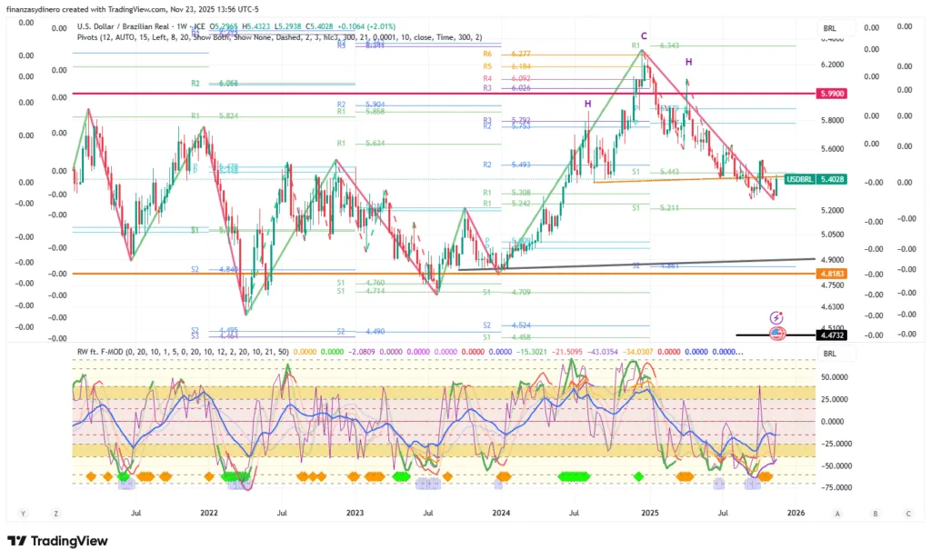The width and height of the screenshot is (931, 560).
Task: Click the US flag economic event icon
Action: point(776,334)
